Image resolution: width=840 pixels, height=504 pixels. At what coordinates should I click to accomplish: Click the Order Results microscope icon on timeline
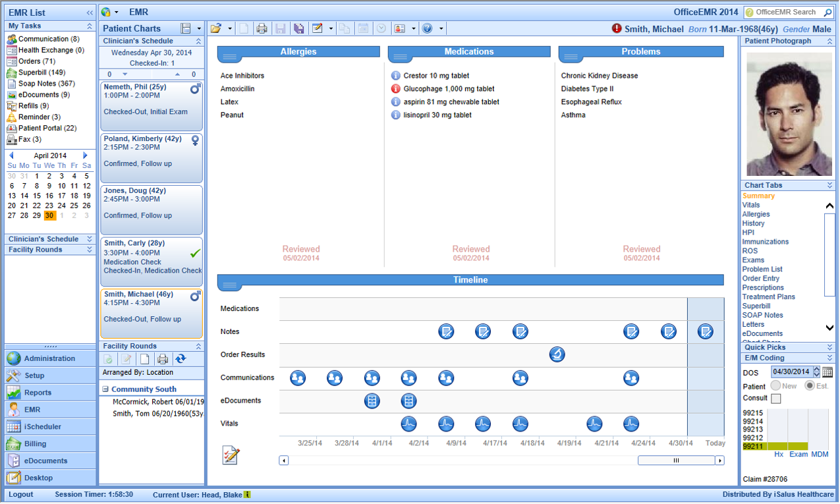tap(557, 354)
